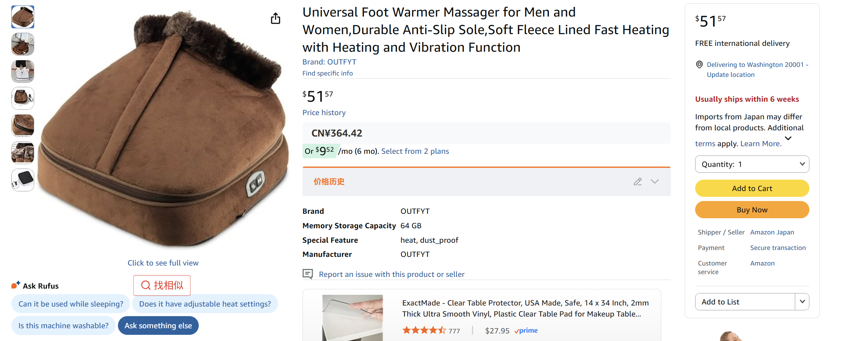Screen dimensions: 868x341
Task: Select the black storage bag thumbnail
Action: [22, 180]
